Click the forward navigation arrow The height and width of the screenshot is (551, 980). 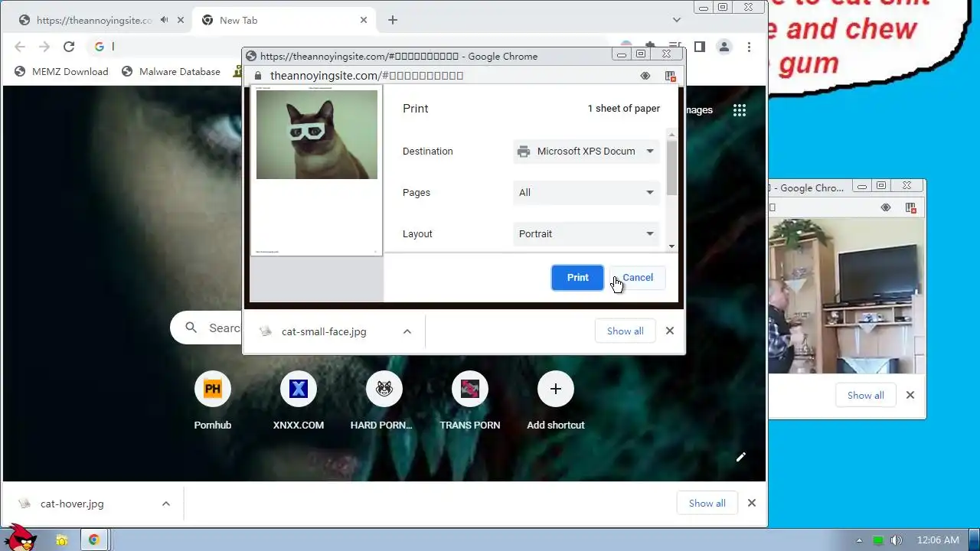(44, 47)
